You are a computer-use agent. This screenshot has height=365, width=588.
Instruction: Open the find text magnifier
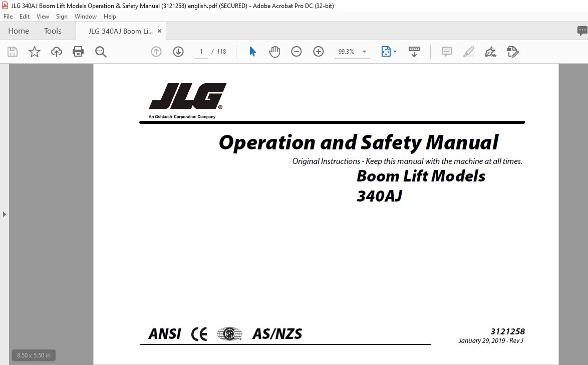tap(101, 52)
